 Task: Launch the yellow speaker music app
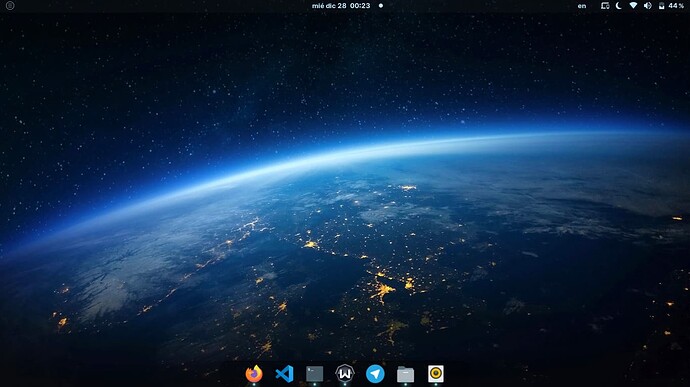coord(436,374)
